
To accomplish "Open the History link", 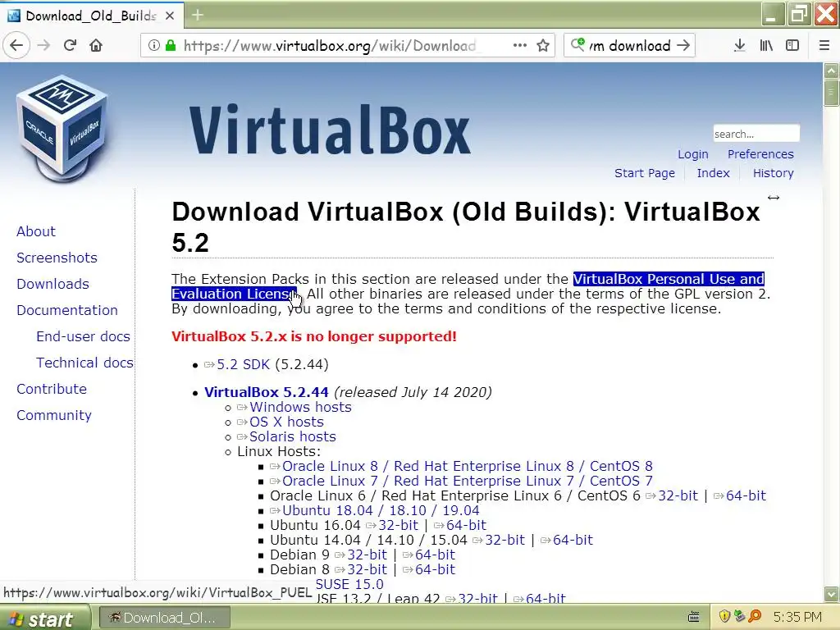I will [x=773, y=173].
